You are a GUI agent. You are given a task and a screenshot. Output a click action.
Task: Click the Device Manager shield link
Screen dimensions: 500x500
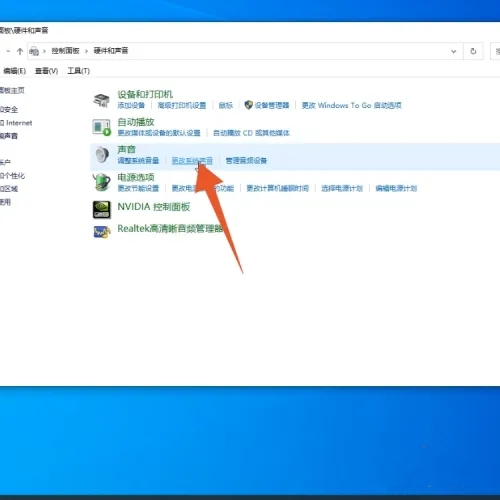(x=267, y=105)
